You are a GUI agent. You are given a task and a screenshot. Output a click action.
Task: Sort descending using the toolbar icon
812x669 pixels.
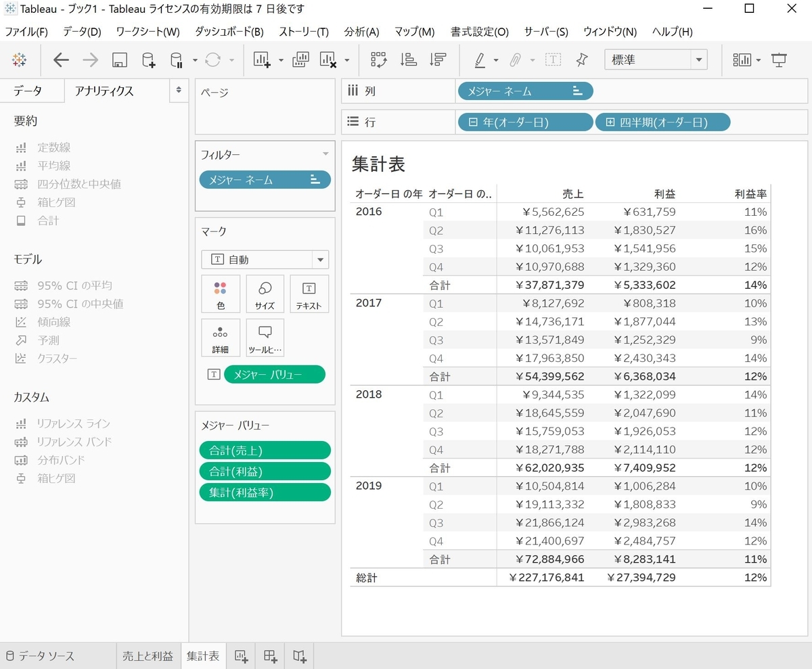tap(438, 60)
